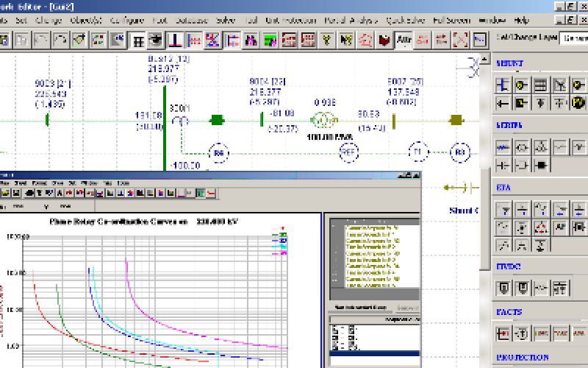This screenshot has height=368, width=588.
Task: Click relay R4 circle on the diagram
Action: click(x=218, y=153)
